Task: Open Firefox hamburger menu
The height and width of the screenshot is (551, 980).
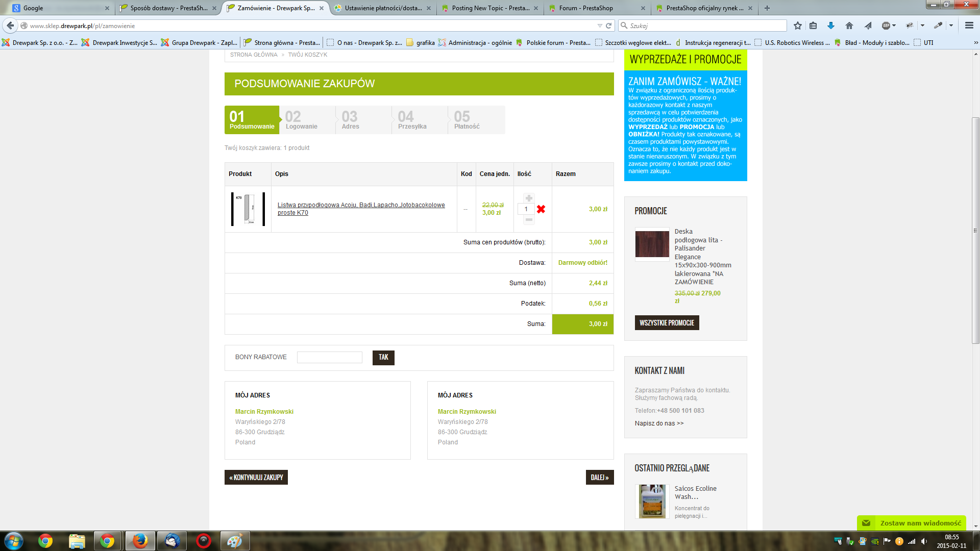Action: click(x=969, y=26)
